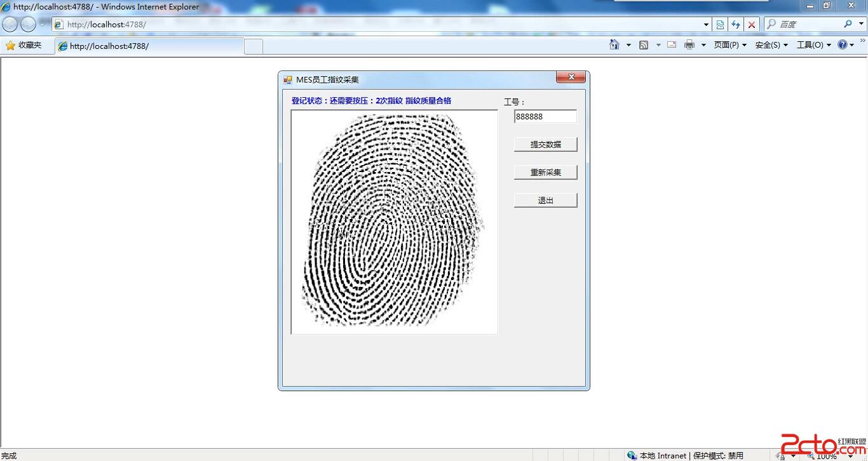868x461 pixels.
Task: Open the search provider dropdown arrow
Action: tap(861, 24)
